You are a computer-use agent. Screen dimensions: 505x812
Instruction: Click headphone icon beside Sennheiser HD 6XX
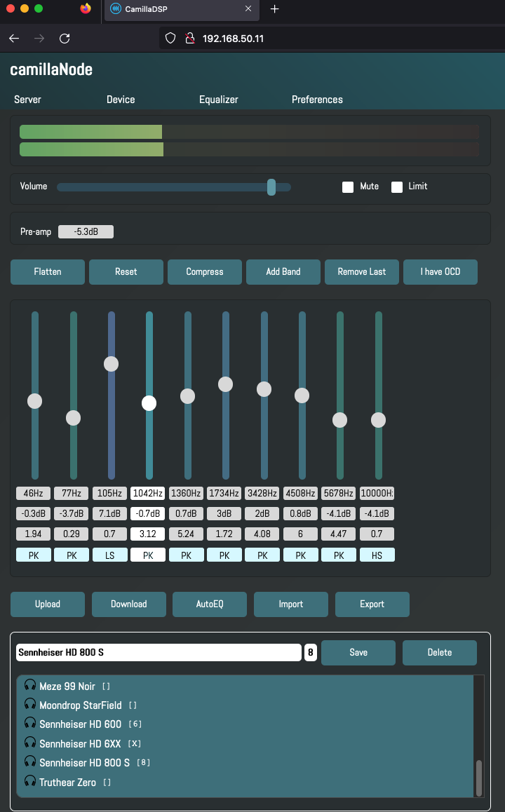point(30,743)
